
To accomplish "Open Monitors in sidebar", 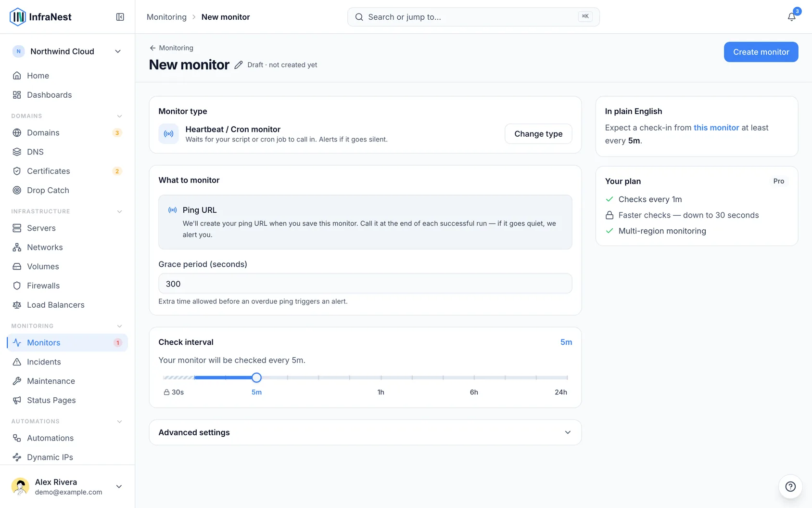I will coord(67,342).
